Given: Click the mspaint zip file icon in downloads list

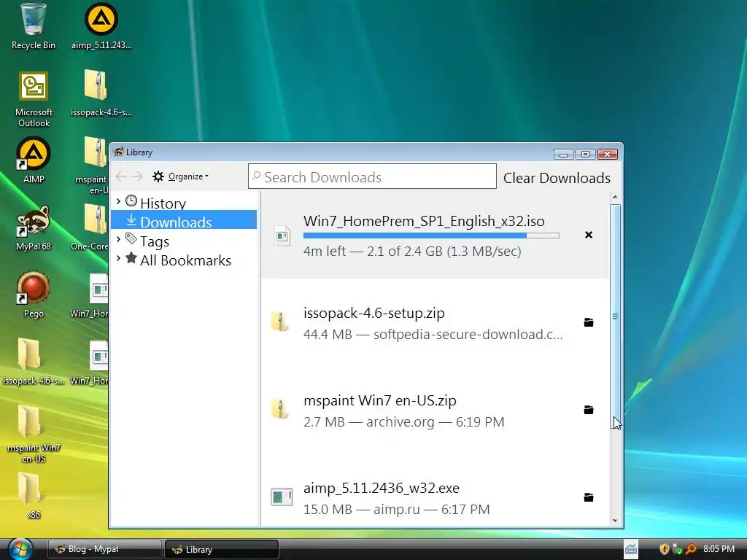Looking at the screenshot, I should 280,409.
